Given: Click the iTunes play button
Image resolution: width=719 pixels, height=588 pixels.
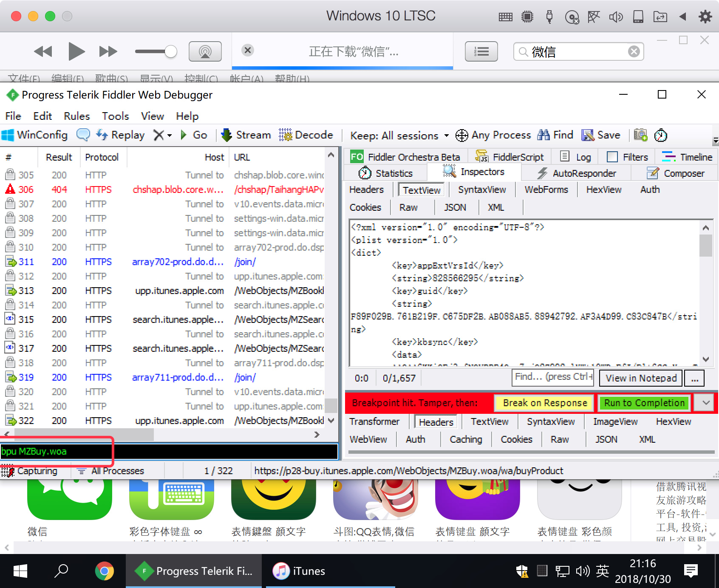Looking at the screenshot, I should [76, 51].
